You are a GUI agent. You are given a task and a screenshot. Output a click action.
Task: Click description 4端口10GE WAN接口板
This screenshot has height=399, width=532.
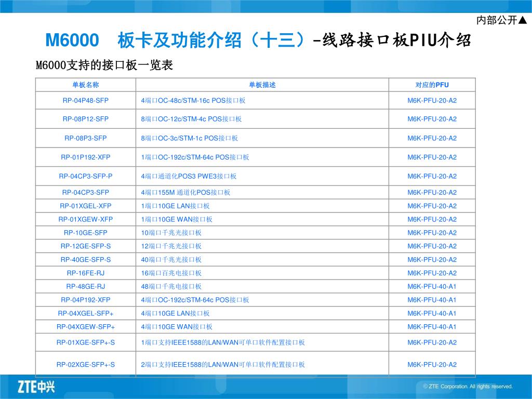pos(177,327)
